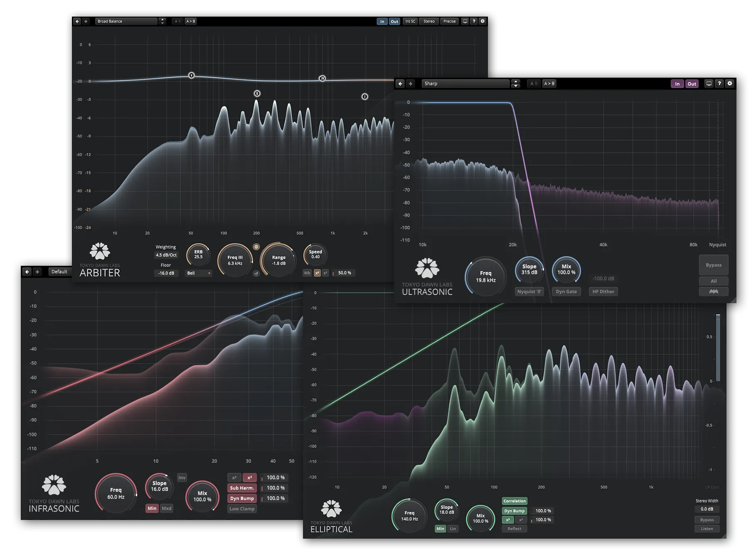Enable Ultrasonic's Dyn Gate option
This screenshot has width=756, height=559.
[x=566, y=292]
